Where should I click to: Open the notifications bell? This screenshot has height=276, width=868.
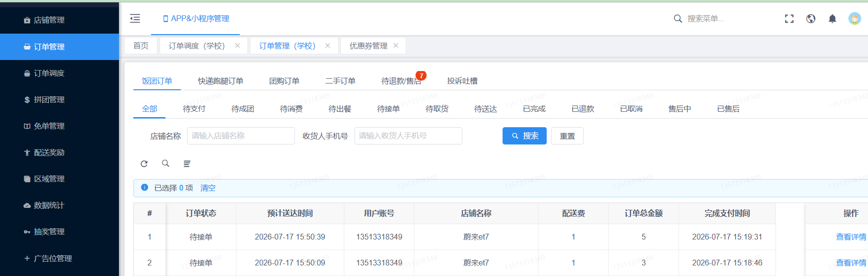(833, 19)
